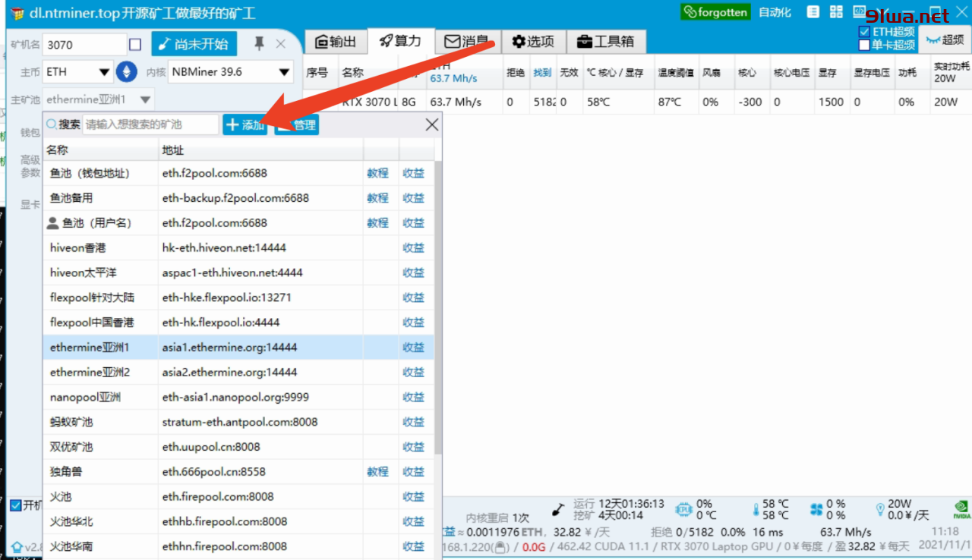This screenshot has width=972, height=560.
Task: Click the user icon beside 鱼池（用户名）
Action: (x=52, y=223)
